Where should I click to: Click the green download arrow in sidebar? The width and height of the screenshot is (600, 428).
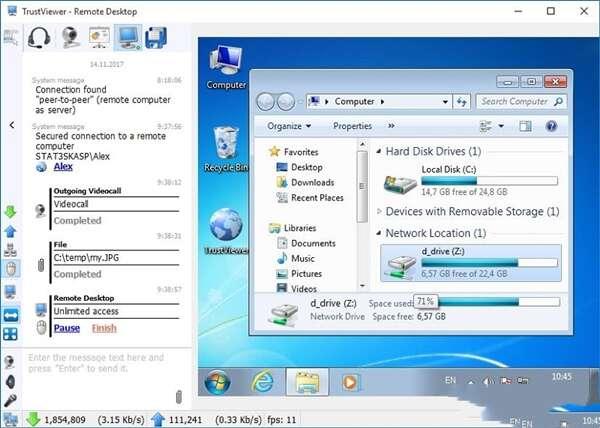(x=10, y=212)
